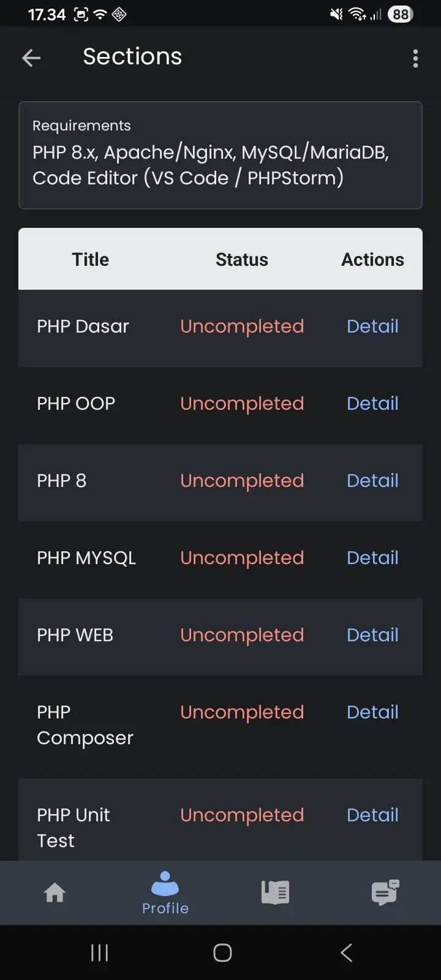
Task: Tap the Status column header
Action: pyautogui.click(x=242, y=260)
